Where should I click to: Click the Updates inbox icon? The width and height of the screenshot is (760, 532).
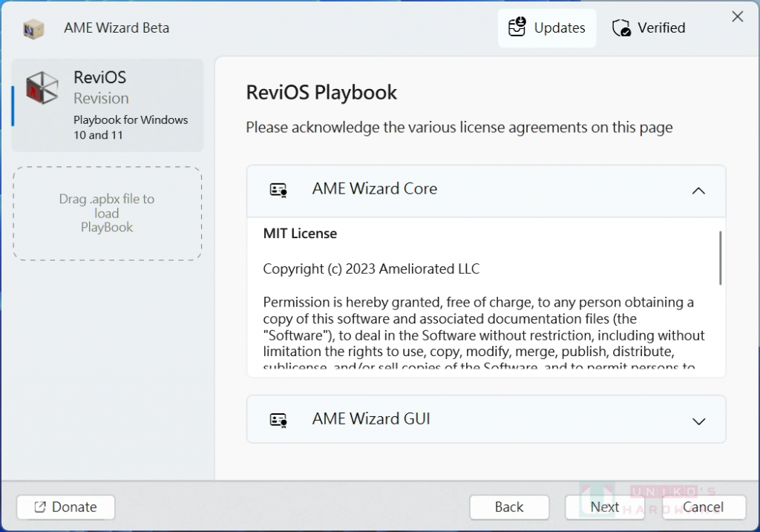point(517,27)
